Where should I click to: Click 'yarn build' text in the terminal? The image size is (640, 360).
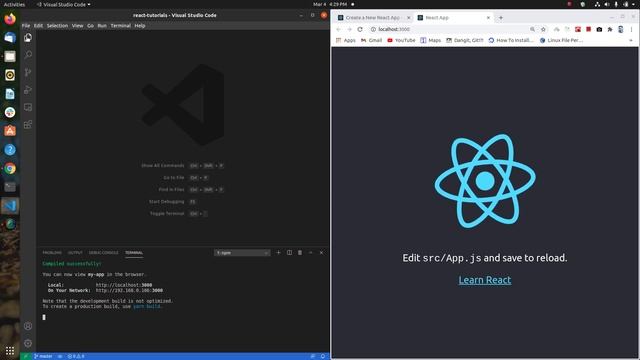click(147, 306)
